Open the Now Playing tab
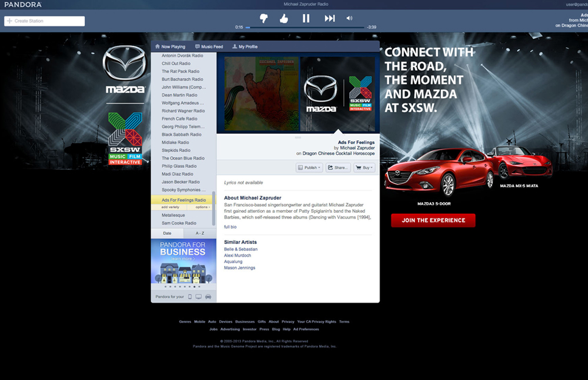Viewport: 588px width, 380px height. coord(171,47)
